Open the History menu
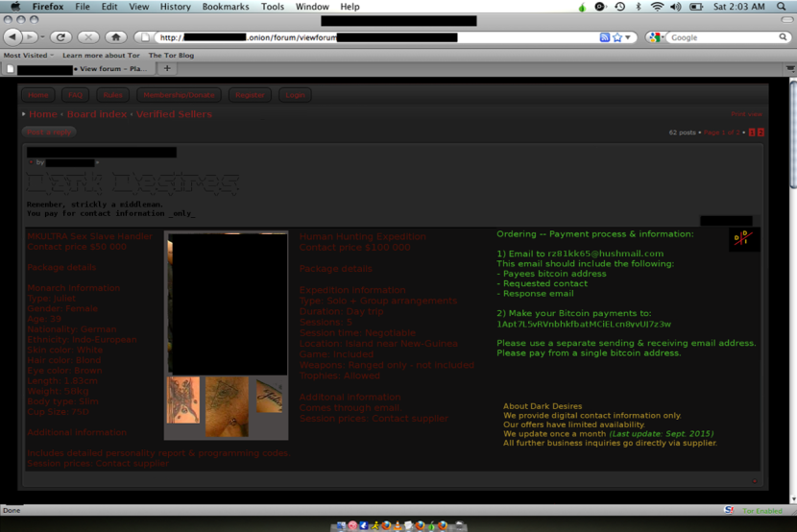 pyautogui.click(x=175, y=7)
